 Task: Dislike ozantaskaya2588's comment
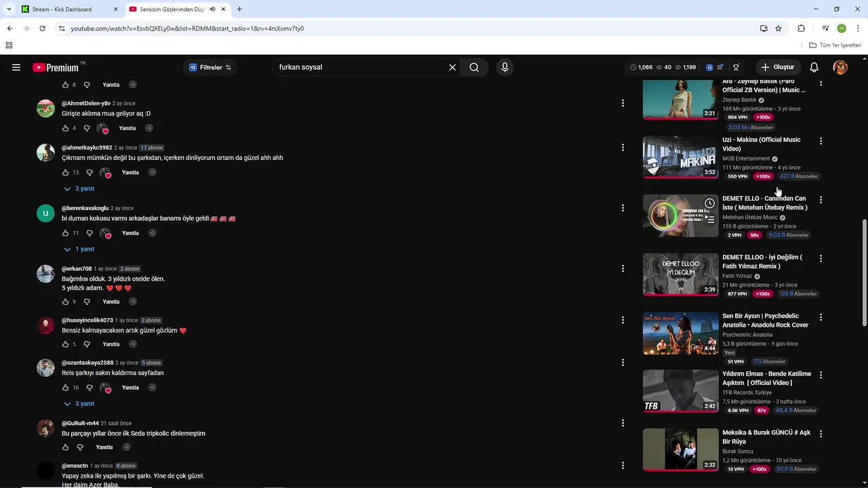(x=90, y=388)
